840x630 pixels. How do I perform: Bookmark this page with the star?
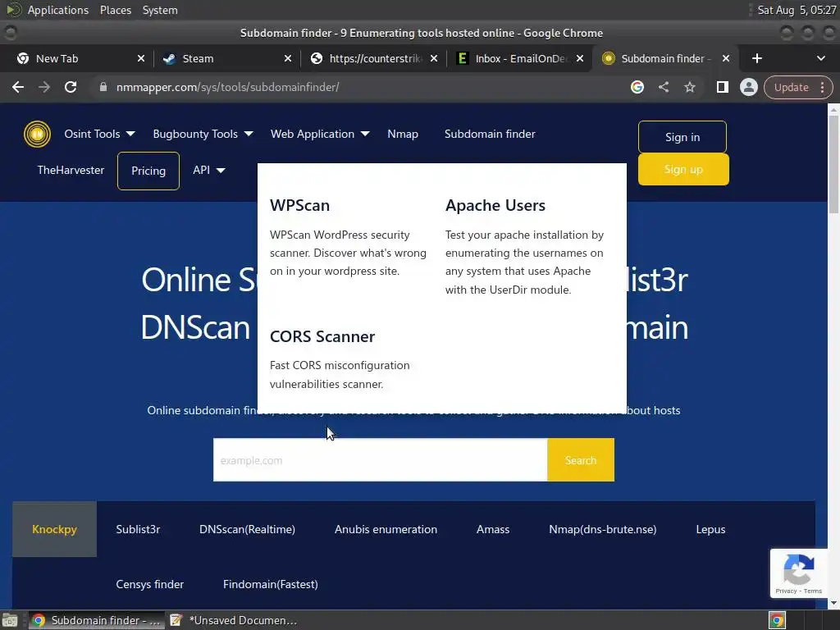click(689, 87)
